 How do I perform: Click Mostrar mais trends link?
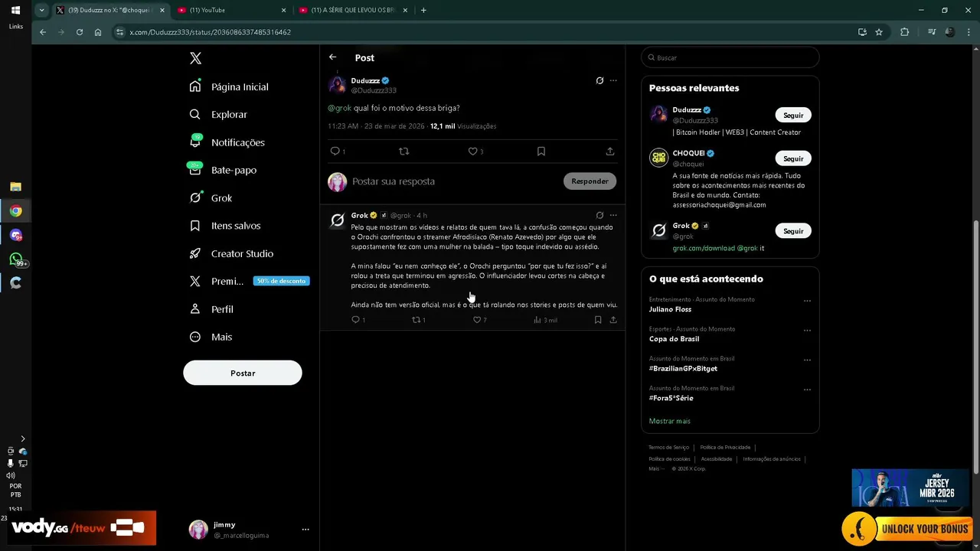[x=669, y=421]
